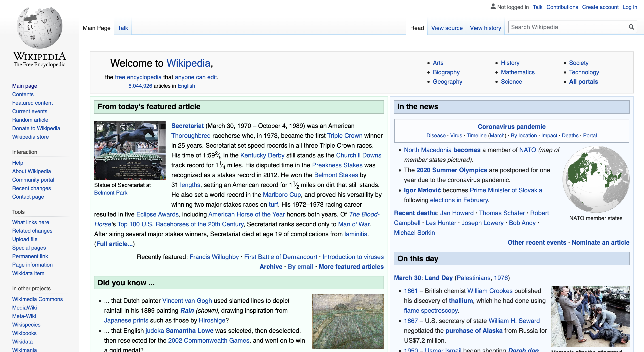644x352 pixels.
Task: Open Van Gogh's Rain painting thumbnail
Action: tap(348, 321)
